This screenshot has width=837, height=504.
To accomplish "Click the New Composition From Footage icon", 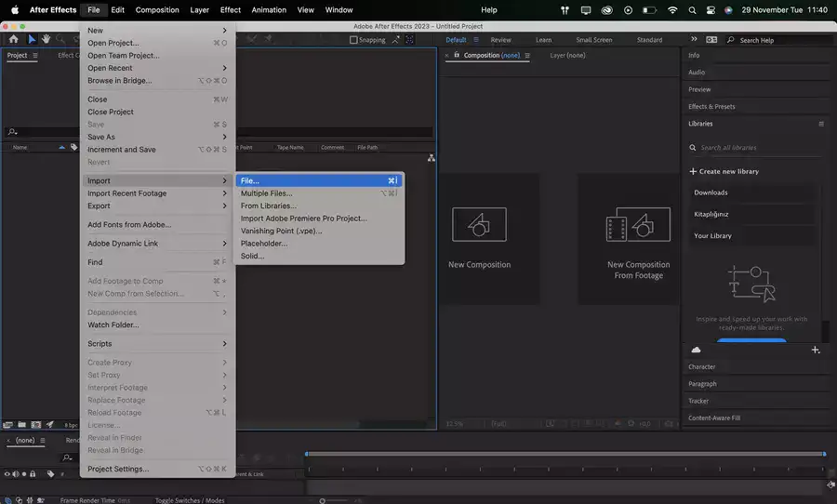I will [x=638, y=224].
